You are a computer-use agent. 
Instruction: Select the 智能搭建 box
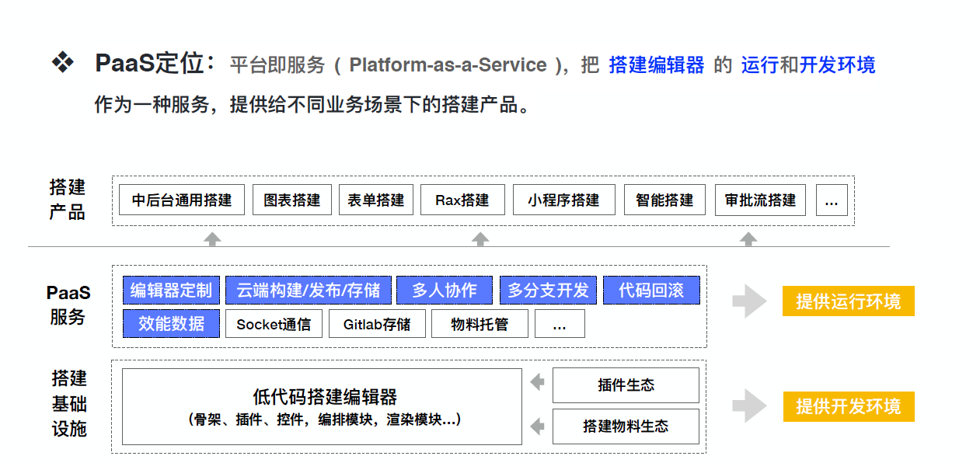coord(664,200)
